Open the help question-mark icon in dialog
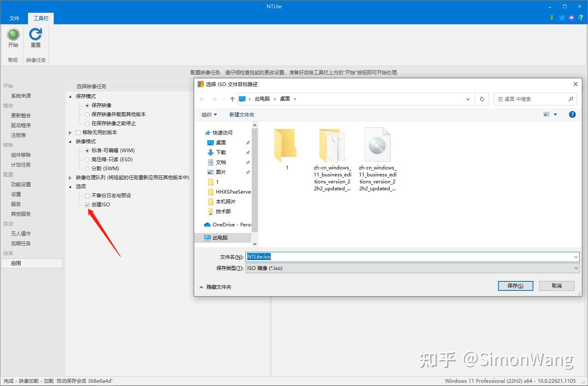Viewport: 588px width, 386px height. pyautogui.click(x=572, y=114)
